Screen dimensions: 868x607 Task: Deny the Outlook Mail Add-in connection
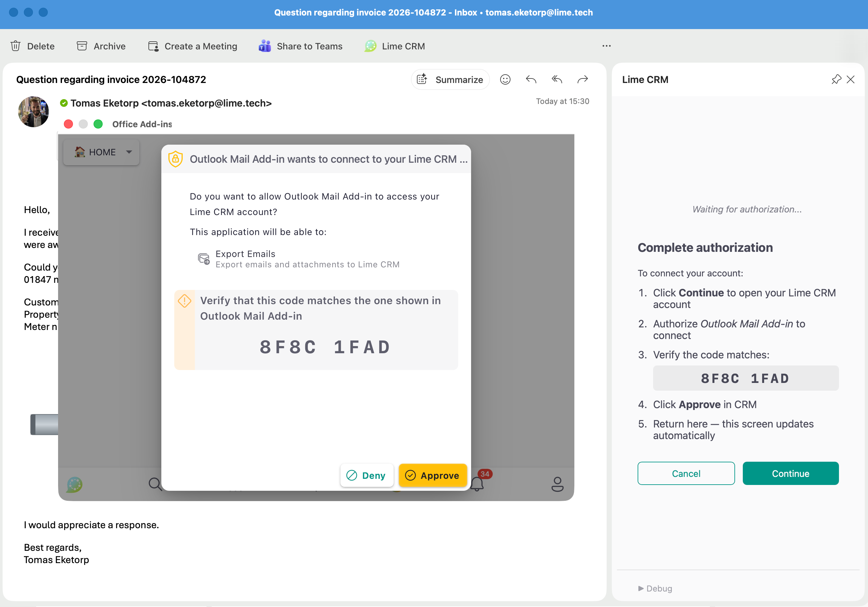point(366,475)
